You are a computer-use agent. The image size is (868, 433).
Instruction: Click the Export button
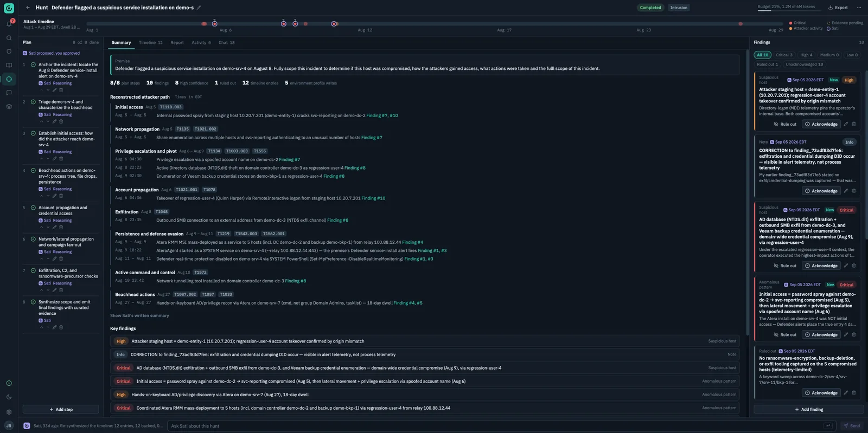point(838,8)
